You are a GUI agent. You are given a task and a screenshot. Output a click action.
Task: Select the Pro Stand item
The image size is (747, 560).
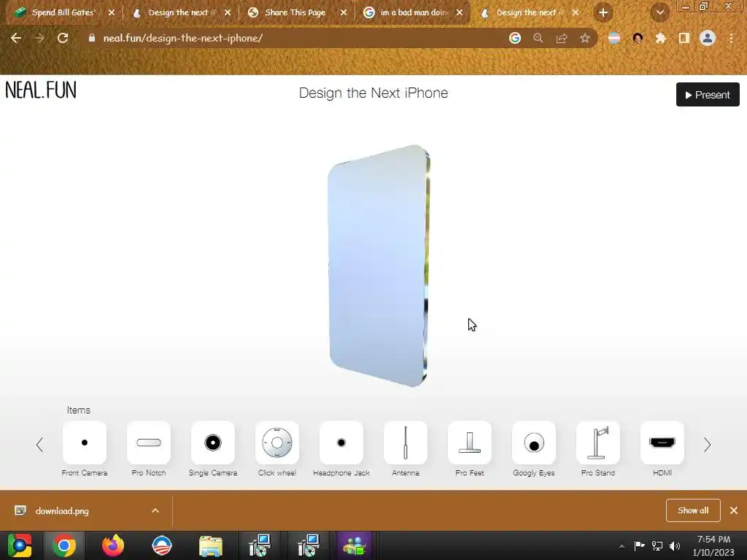tap(598, 443)
